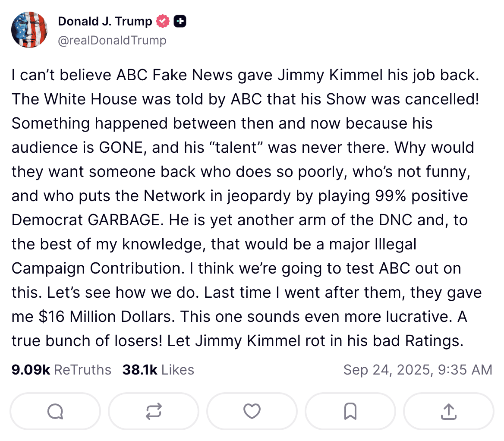
Task: View the 9.09k ReTruths list
Action: [61, 370]
